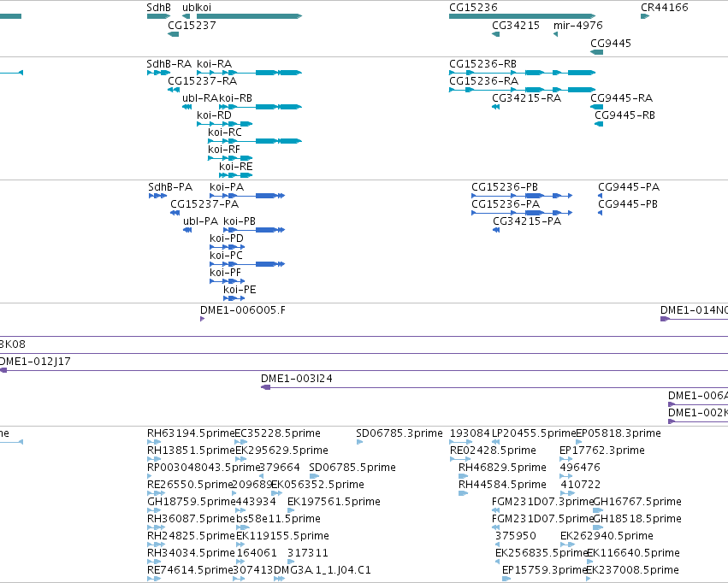
Task: Select the CG9445-RA transcript
Action: tap(596, 107)
